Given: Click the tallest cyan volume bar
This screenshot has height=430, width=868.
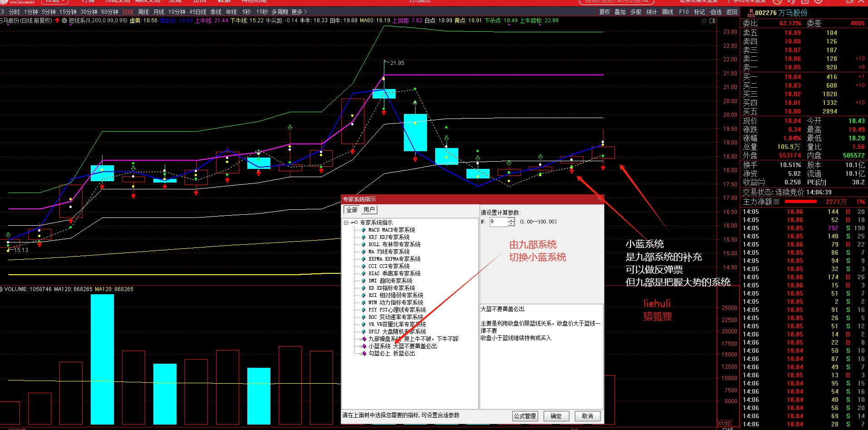Looking at the screenshot, I should [x=102, y=360].
